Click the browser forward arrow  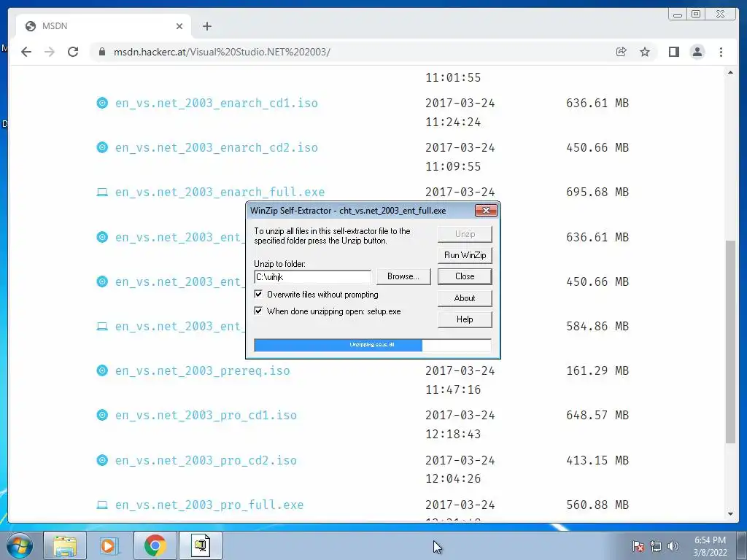click(50, 52)
